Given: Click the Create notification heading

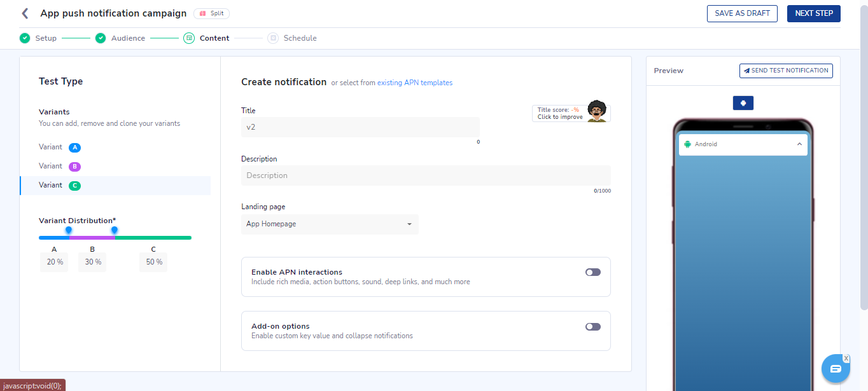Looking at the screenshot, I should coord(284,82).
